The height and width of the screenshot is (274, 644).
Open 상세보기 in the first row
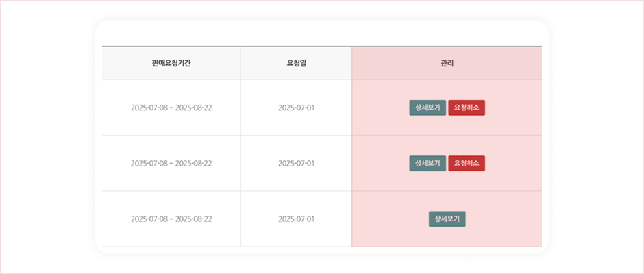pyautogui.click(x=428, y=108)
